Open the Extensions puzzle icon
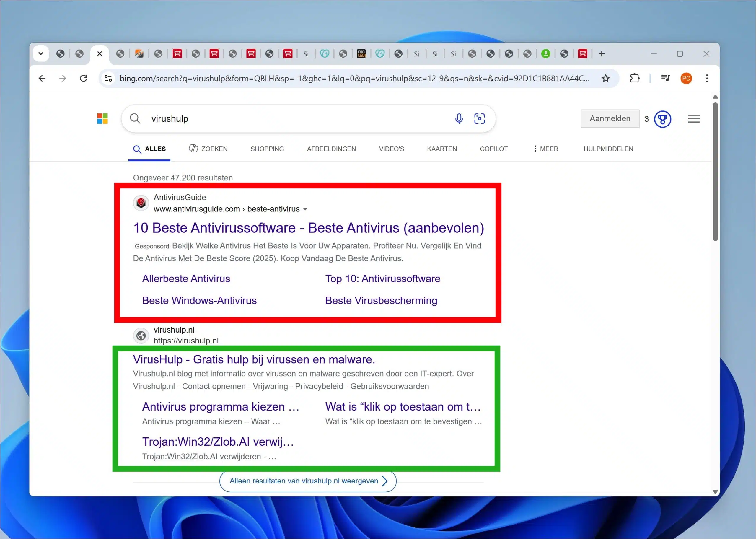Screen dimensions: 756x539 point(635,78)
